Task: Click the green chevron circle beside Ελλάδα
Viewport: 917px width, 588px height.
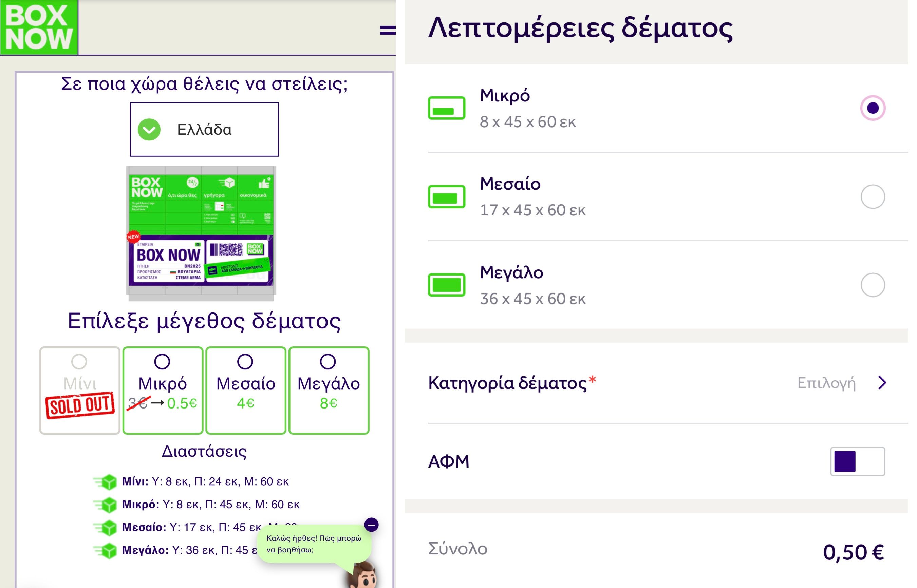Action: click(x=149, y=129)
